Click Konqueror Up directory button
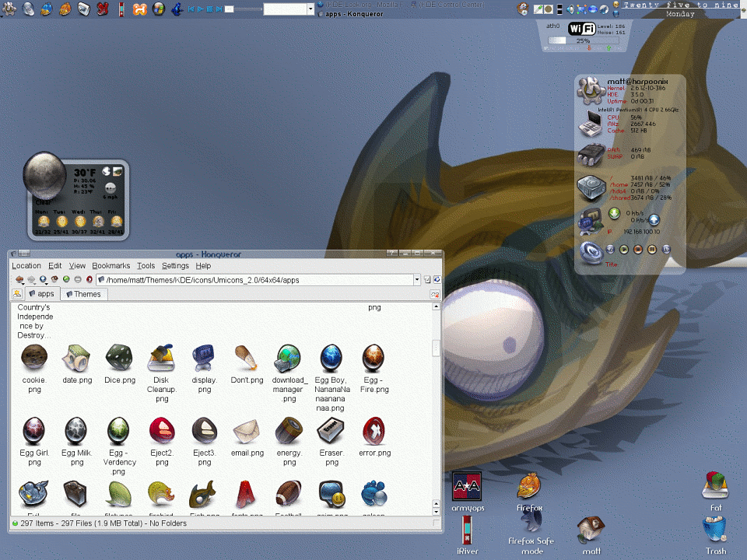The height and width of the screenshot is (560, 747). click(x=43, y=279)
